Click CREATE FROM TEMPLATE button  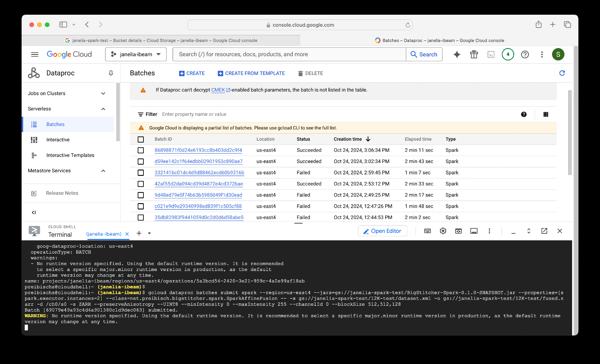tap(251, 73)
